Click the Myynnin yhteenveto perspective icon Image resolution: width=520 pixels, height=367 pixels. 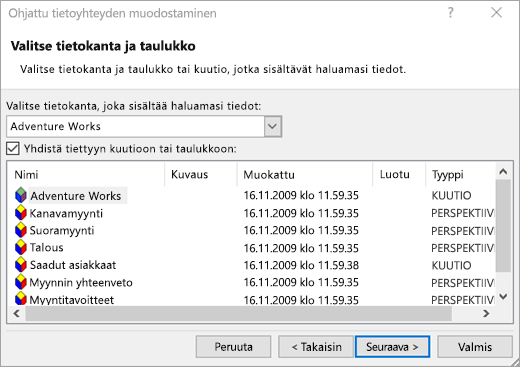(21, 282)
